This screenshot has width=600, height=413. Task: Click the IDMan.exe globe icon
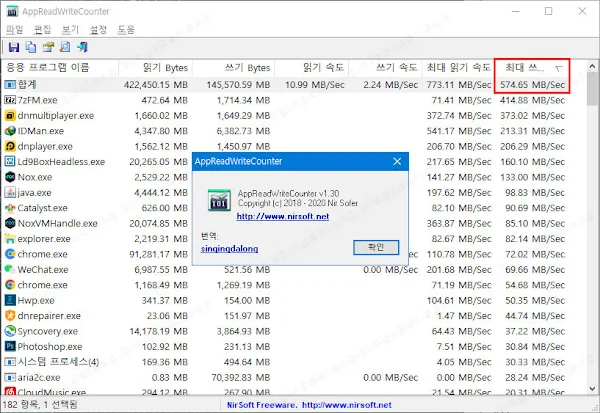[x=10, y=131]
